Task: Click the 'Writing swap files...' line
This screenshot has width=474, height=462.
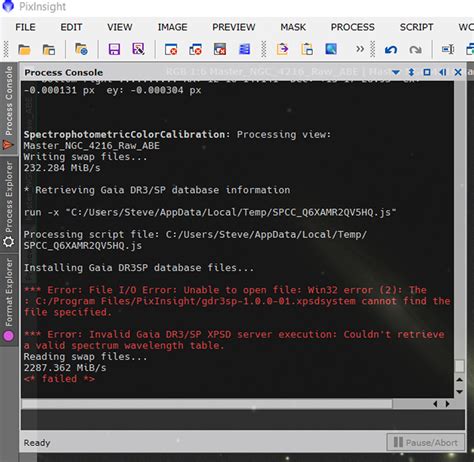Action: [85, 157]
